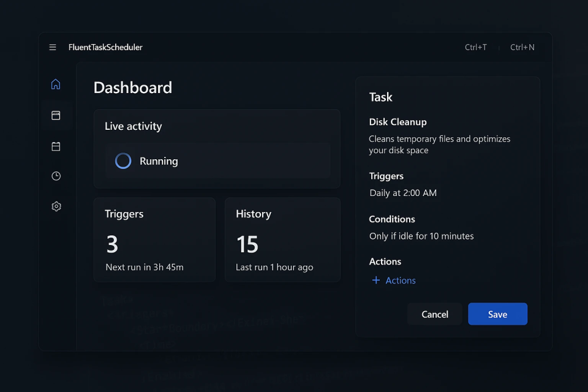This screenshot has width=588, height=392.
Task: Click the Ctrl+N shortcut button
Action: 522,47
